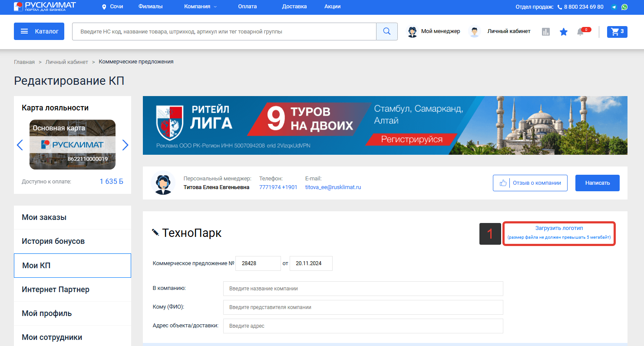Click the Написать button
The image size is (644, 346).
click(x=598, y=183)
